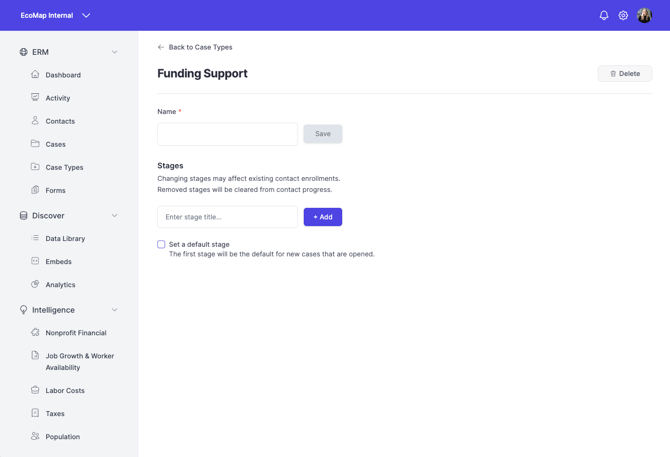Click the Embeds code icon
This screenshot has height=457, width=670.
tap(35, 261)
